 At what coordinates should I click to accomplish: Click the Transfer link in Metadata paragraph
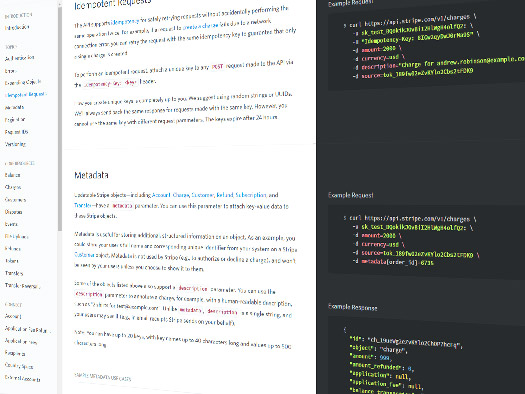click(82, 205)
